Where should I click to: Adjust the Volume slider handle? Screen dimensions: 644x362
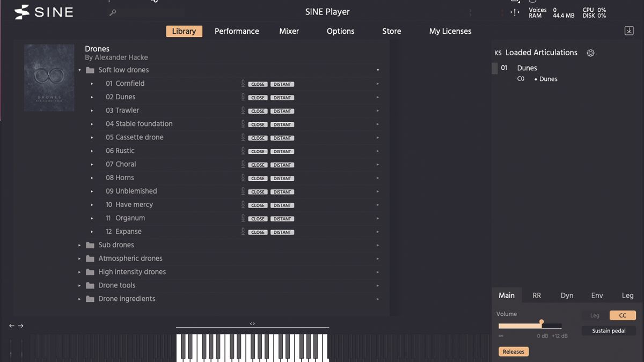[541, 322]
